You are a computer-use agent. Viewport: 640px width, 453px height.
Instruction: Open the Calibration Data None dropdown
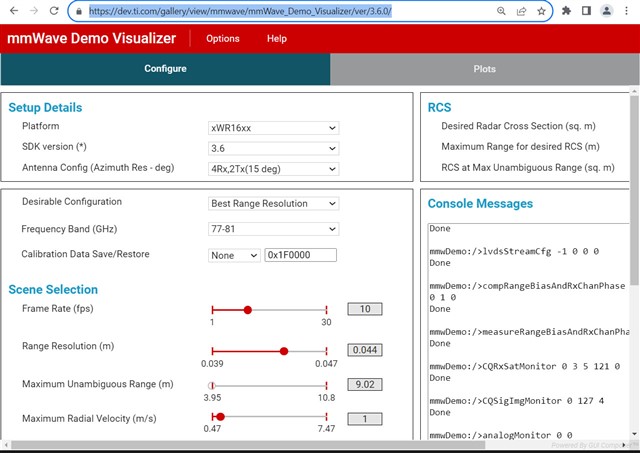point(234,255)
